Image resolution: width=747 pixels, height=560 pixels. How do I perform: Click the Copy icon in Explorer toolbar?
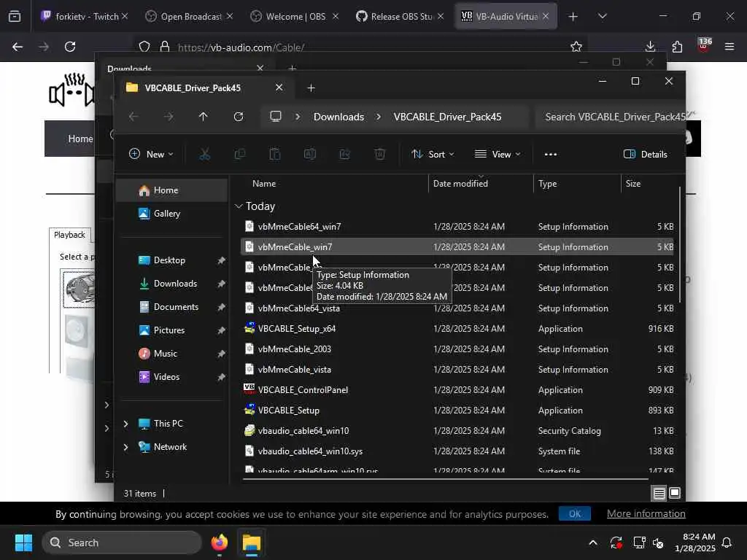[239, 154]
